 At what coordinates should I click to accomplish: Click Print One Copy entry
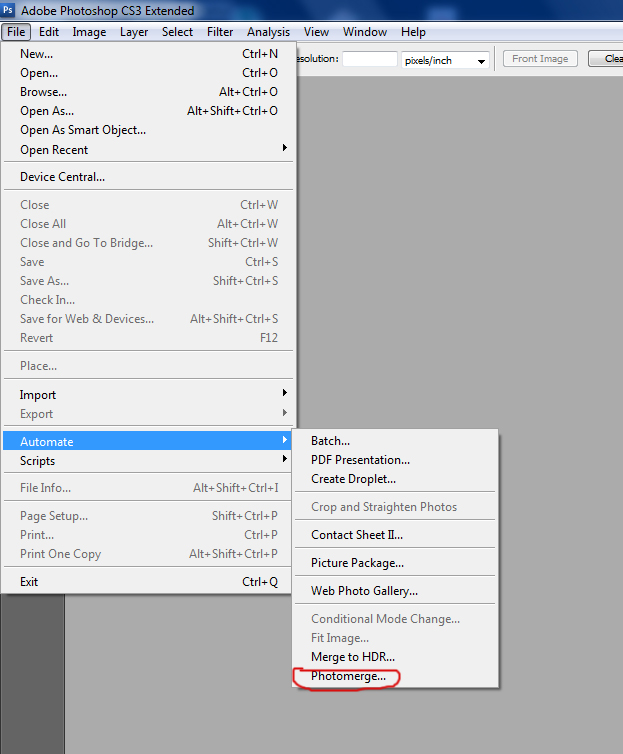coord(148,553)
